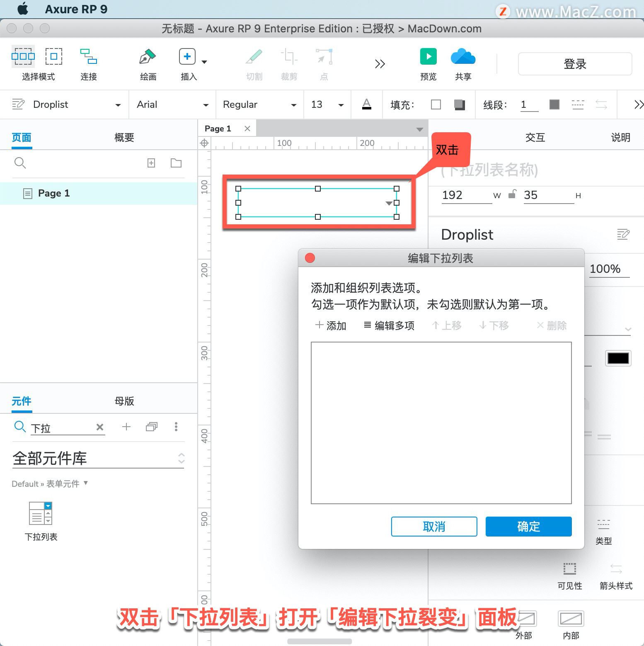Screen dimensions: 644x646
Task: Edit the opacity 100% field
Action: [609, 269]
